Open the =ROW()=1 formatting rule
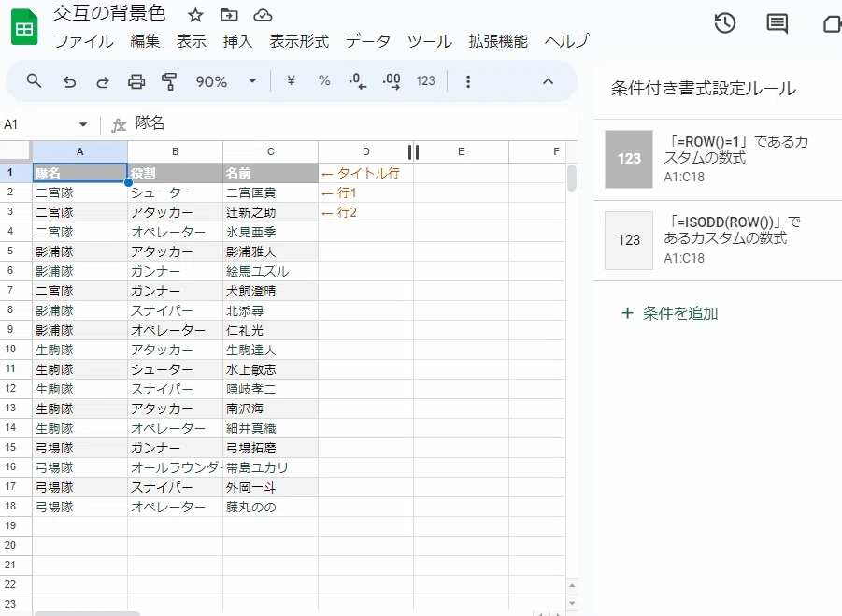This screenshot has height=616, width=842. point(718,160)
